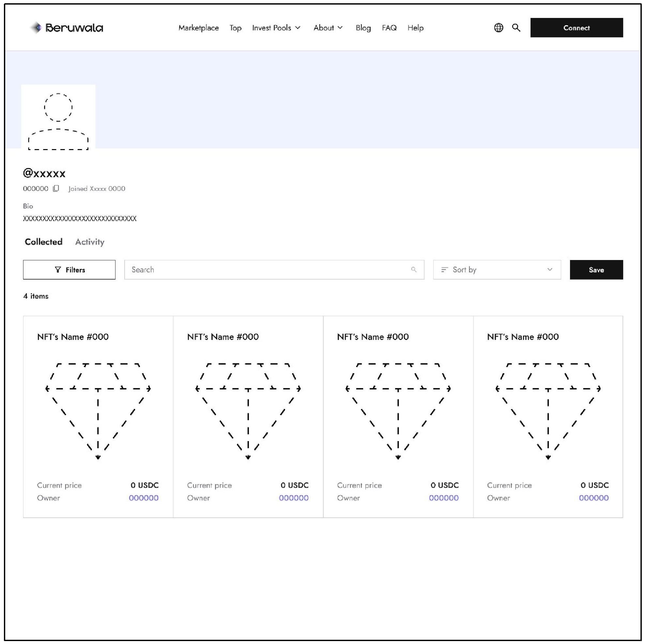Switch to the Activity tab
645x644 pixels.
(90, 242)
